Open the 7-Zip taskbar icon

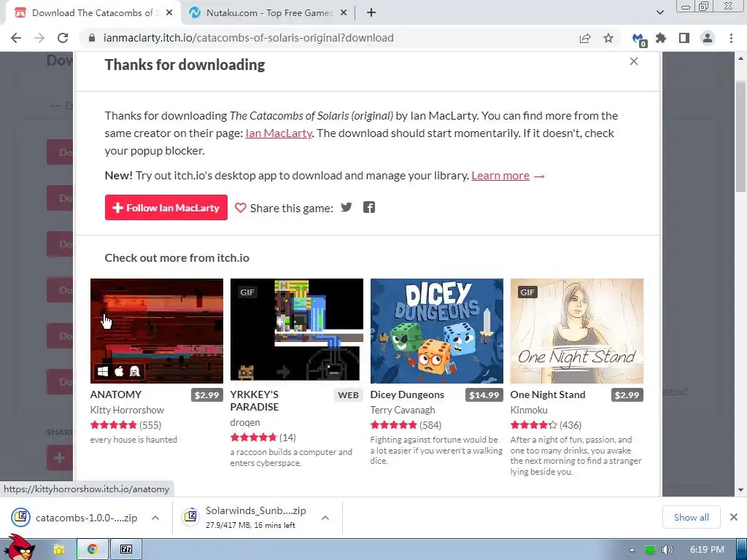[x=126, y=549]
